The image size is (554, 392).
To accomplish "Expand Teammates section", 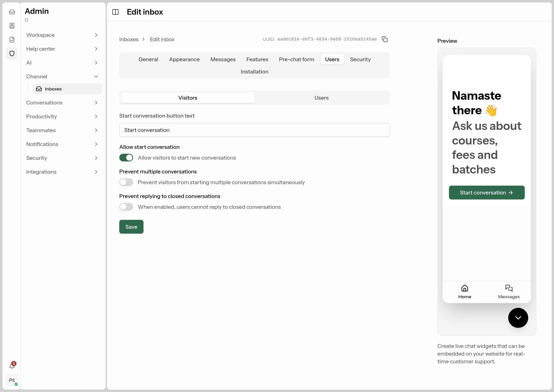I will 62,130.
